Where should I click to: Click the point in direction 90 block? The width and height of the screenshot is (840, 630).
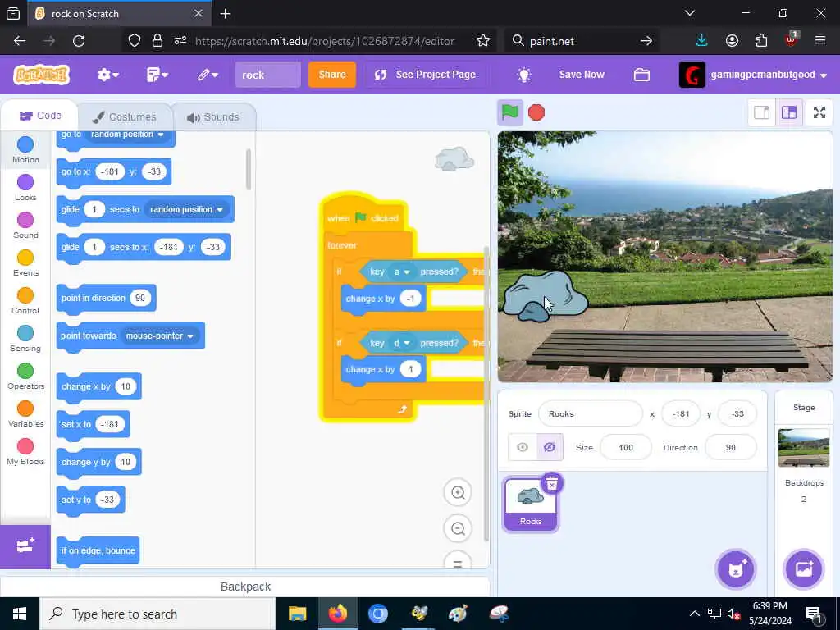click(106, 298)
